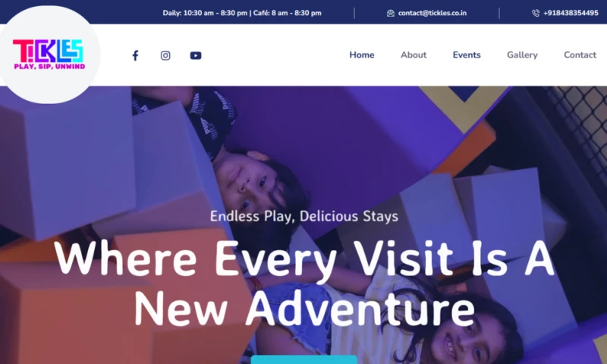Viewport: 607px width, 364px height.
Task: Click the 'Where Every Visit Is A New Adventure' heading
Action: click(304, 284)
